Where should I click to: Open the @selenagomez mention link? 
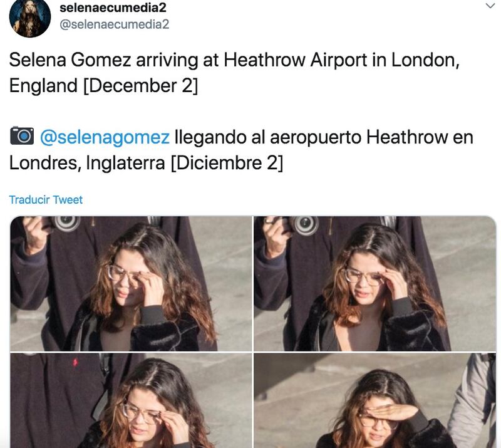click(x=105, y=137)
